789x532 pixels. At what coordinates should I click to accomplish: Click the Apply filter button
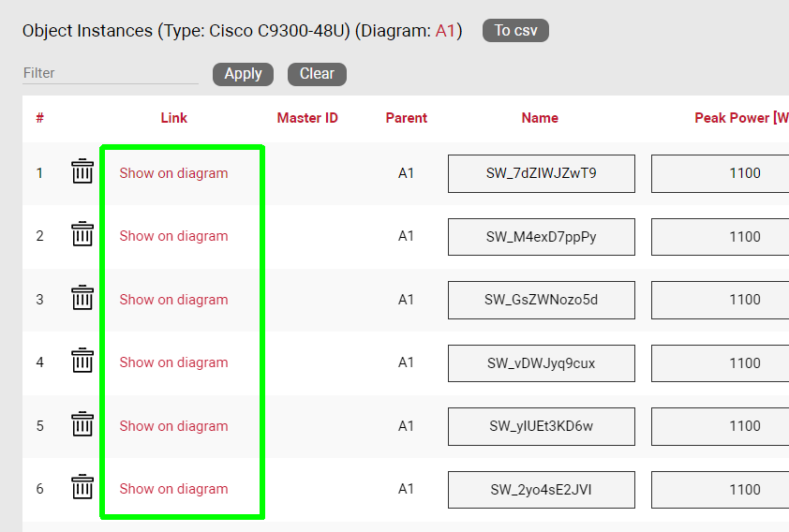click(x=243, y=74)
